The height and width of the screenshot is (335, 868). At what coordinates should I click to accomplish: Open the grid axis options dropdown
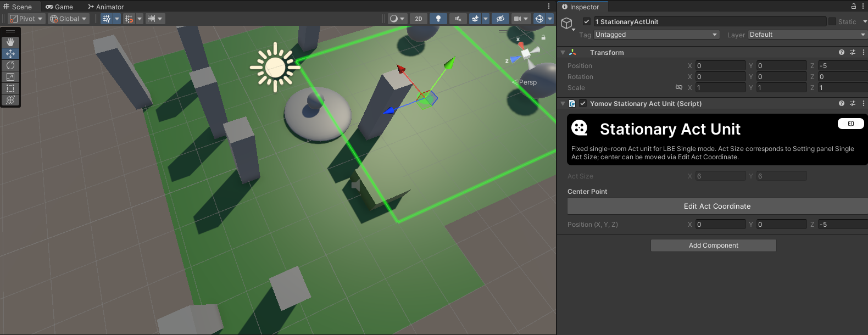coord(116,19)
